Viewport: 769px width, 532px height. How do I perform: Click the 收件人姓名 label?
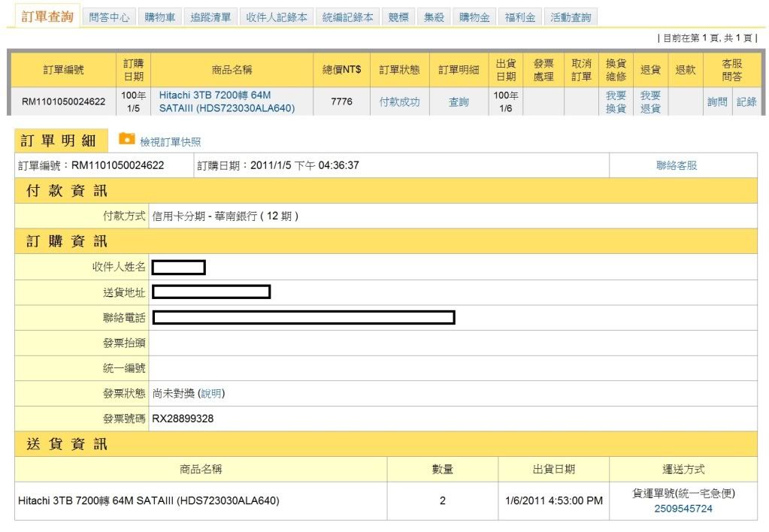point(120,267)
